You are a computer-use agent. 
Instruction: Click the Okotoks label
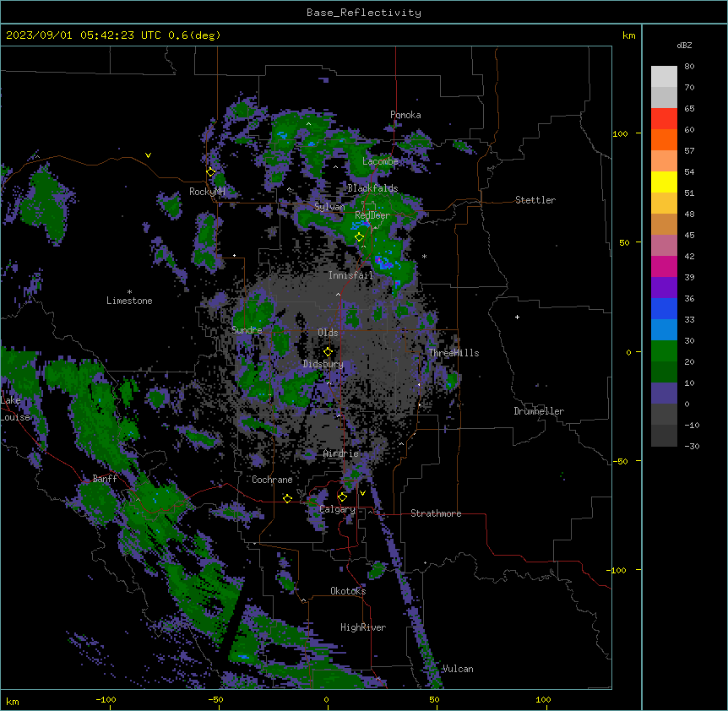pyautogui.click(x=348, y=591)
